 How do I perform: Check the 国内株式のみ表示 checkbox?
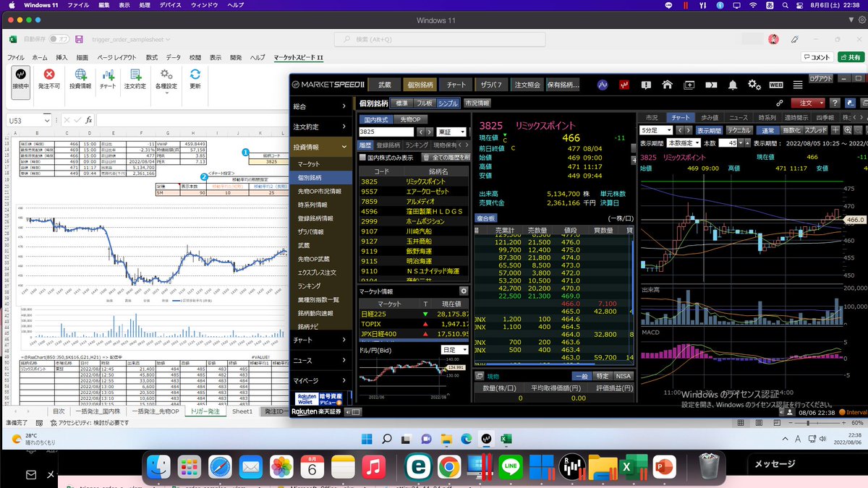tap(363, 158)
